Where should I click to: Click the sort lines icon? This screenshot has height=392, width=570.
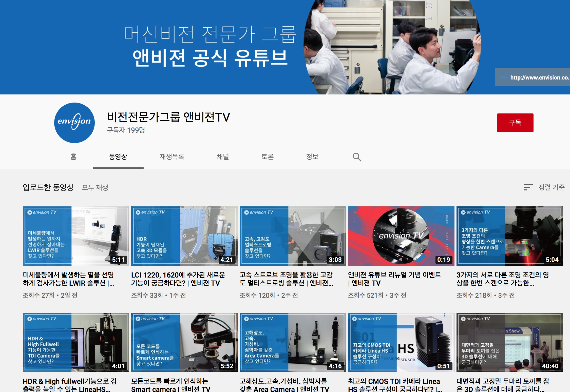[528, 187]
